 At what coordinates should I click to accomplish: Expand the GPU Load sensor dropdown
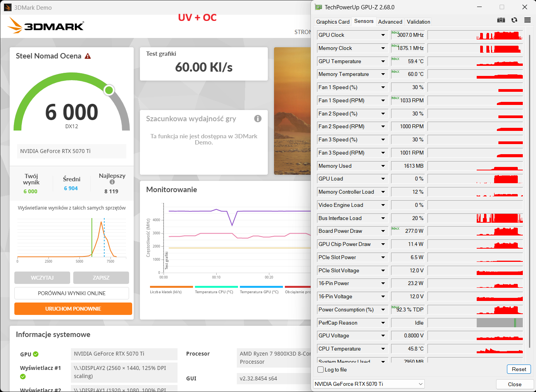click(383, 179)
